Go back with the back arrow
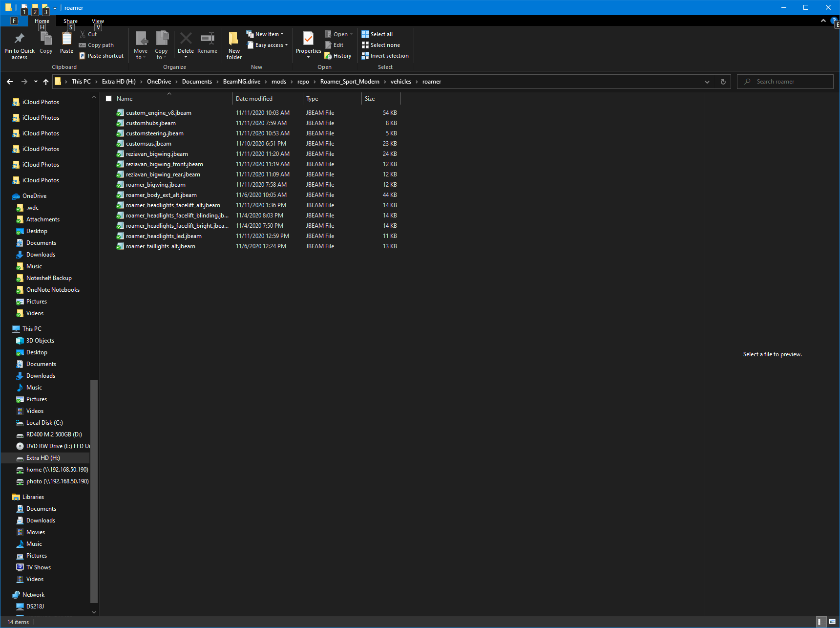 click(10, 82)
